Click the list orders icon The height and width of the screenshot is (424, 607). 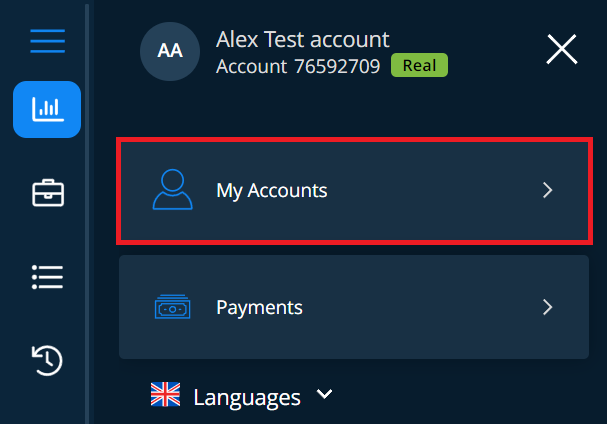(x=47, y=277)
